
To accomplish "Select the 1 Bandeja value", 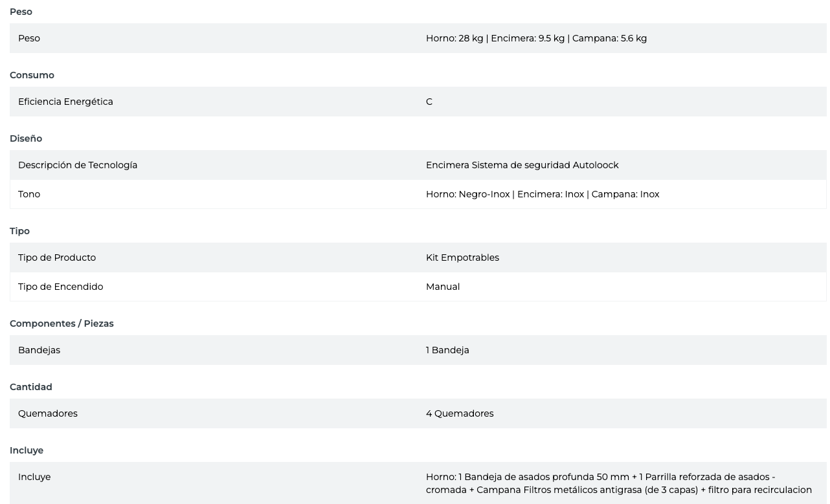I will tap(447, 350).
